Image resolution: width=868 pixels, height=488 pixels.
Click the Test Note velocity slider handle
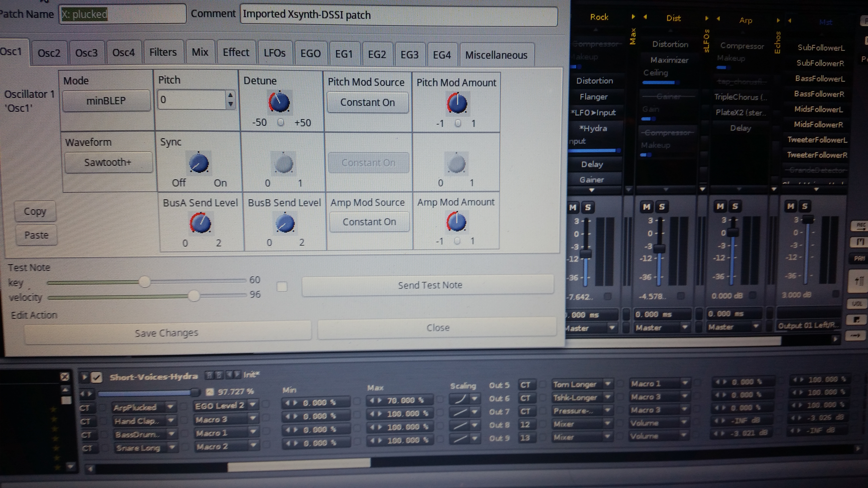[x=194, y=296]
